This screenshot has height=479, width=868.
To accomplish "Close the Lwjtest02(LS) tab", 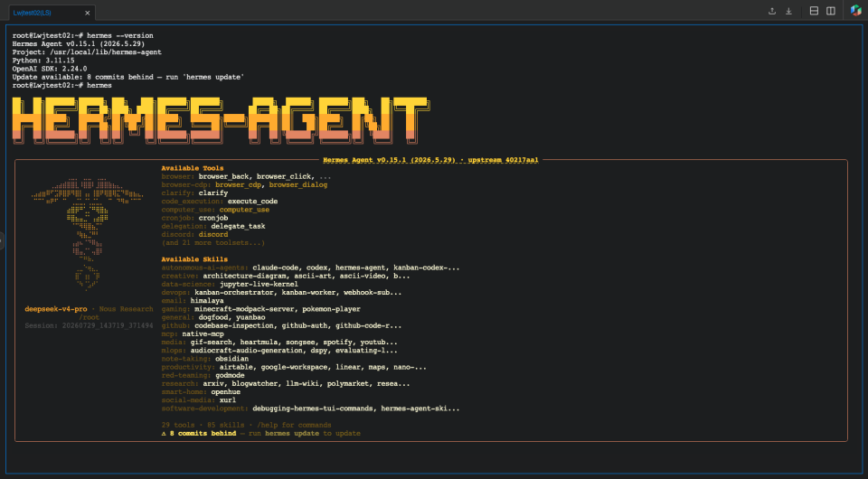I will 87,13.
